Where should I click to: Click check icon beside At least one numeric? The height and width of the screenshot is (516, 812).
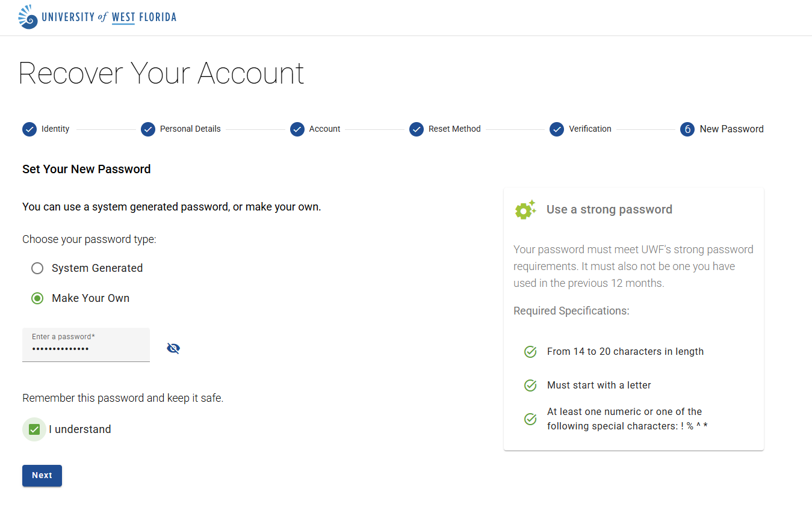pos(530,419)
